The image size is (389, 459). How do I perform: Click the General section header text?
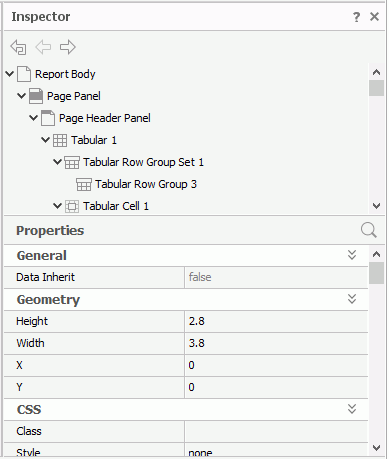coord(42,256)
